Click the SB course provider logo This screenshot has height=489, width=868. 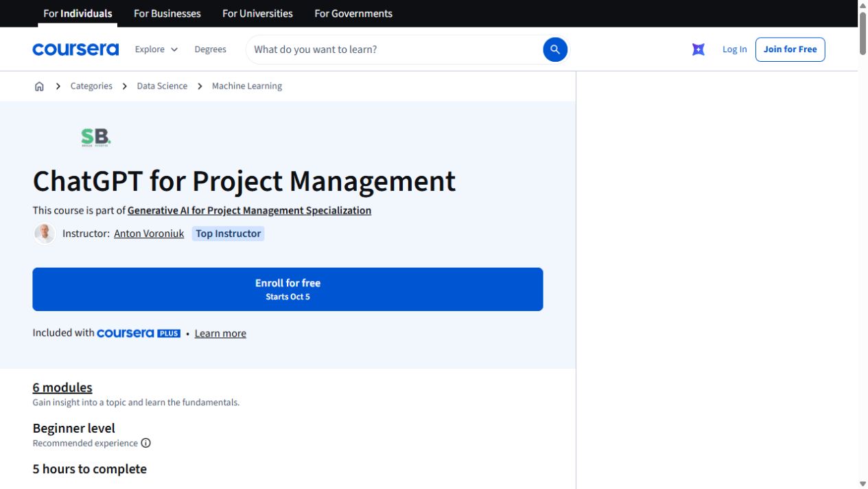click(x=96, y=137)
